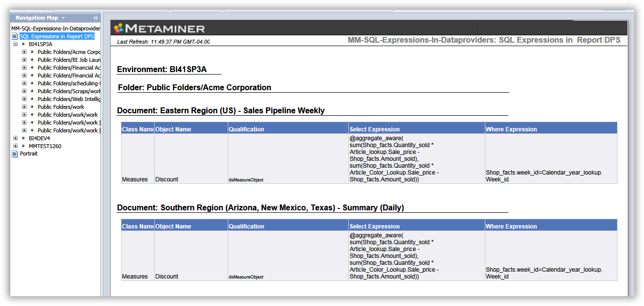Collapse the BI41SP3A tree node
The width and height of the screenshot is (644, 306).
pyautogui.click(x=15, y=44)
